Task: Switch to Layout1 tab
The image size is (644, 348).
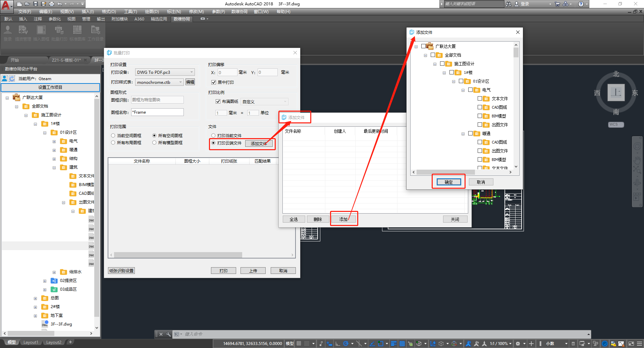Action: coord(31,342)
